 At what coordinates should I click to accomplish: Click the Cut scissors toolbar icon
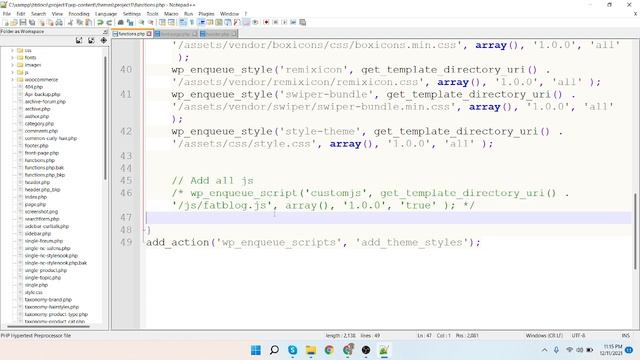coord(71,22)
